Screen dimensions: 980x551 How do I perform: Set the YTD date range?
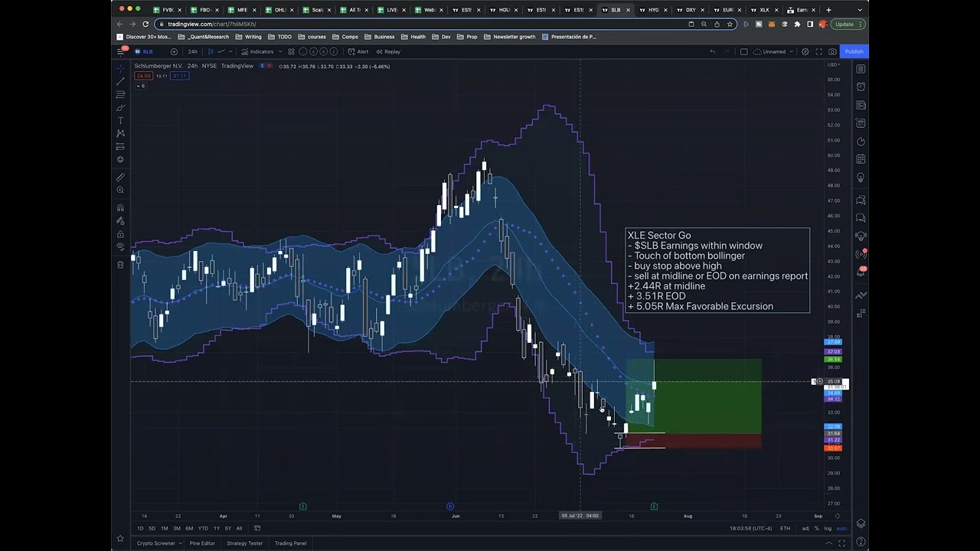[203, 528]
